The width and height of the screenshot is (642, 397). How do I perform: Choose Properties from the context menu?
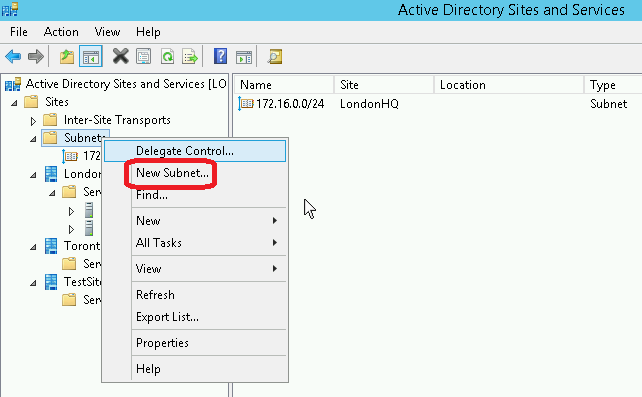pyautogui.click(x=195, y=343)
